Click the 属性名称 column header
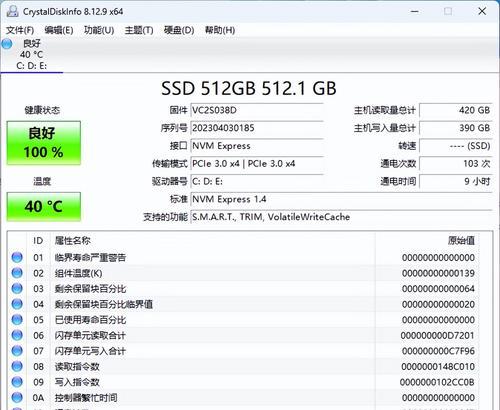 [213, 241]
